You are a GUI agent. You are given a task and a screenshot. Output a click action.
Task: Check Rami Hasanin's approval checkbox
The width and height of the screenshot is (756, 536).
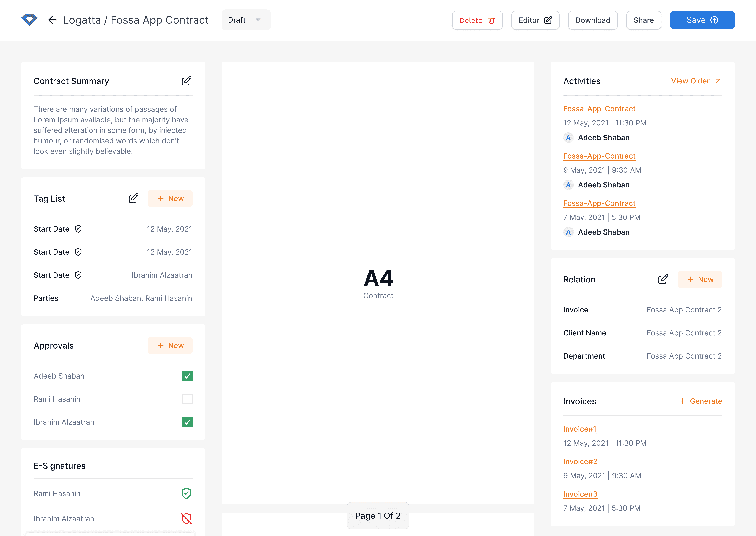click(x=187, y=399)
